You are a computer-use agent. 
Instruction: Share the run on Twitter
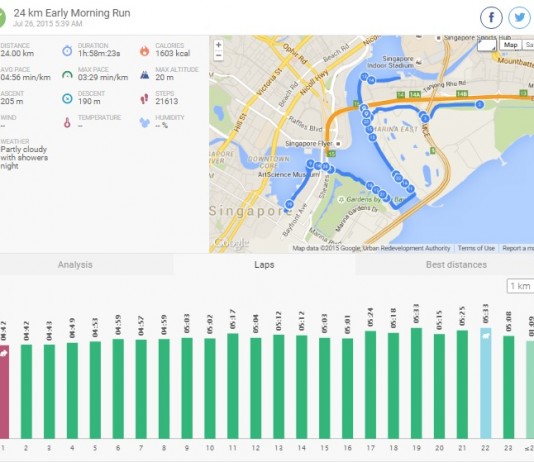click(x=519, y=17)
